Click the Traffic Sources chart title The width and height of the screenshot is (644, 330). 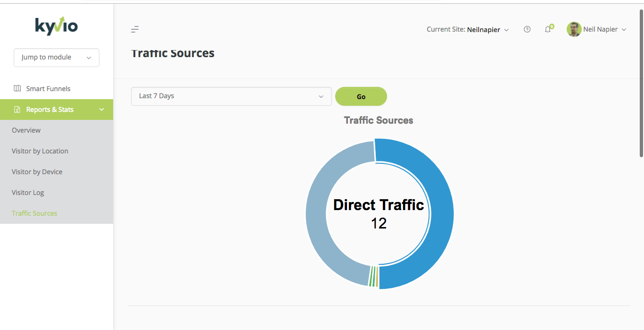[x=379, y=120]
